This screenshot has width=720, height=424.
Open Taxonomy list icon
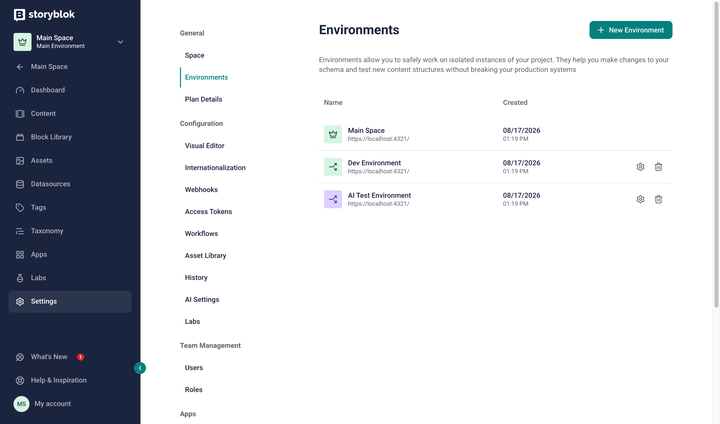[20, 231]
